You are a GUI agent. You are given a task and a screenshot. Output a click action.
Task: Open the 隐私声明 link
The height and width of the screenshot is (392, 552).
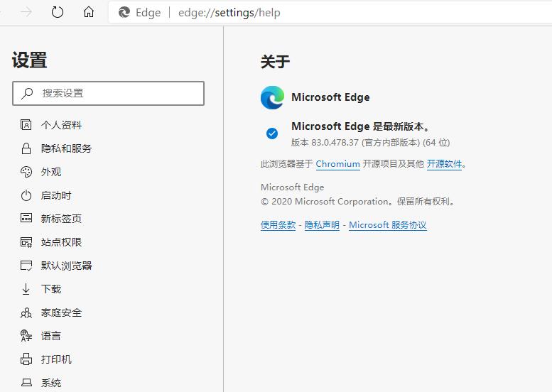322,225
